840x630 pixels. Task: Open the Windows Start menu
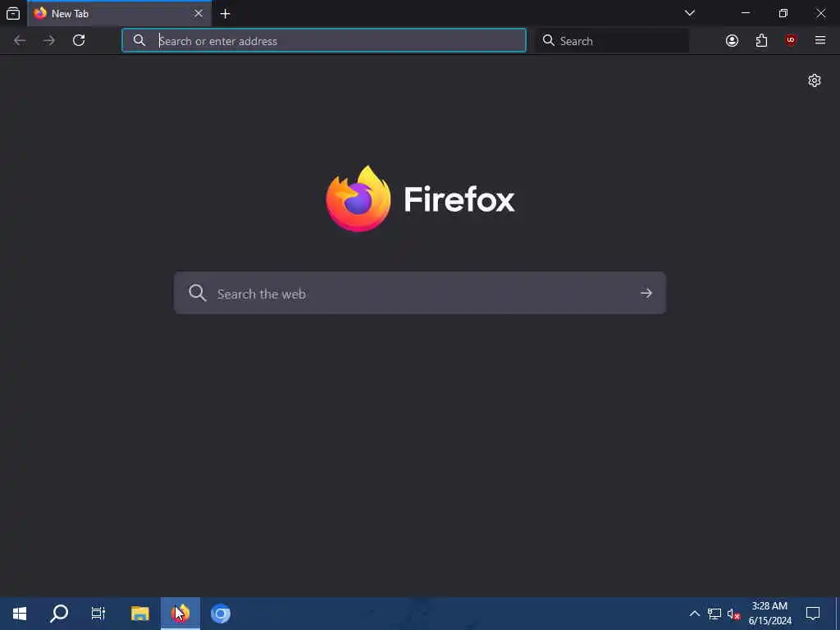20,614
